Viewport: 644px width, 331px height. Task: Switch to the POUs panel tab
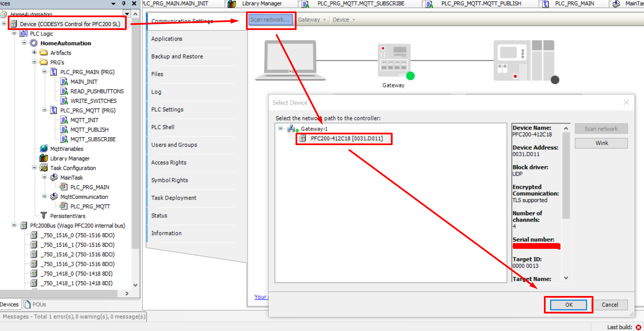point(35,304)
